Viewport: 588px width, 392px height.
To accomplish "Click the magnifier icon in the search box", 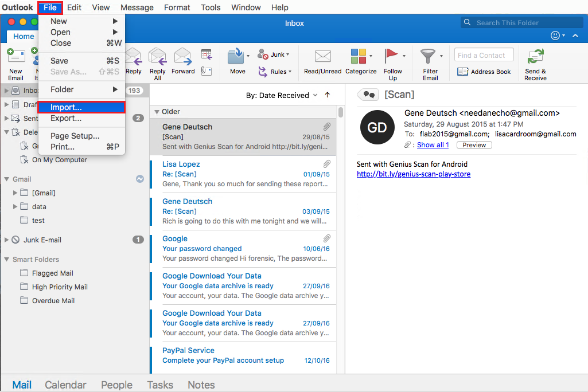I will [468, 22].
